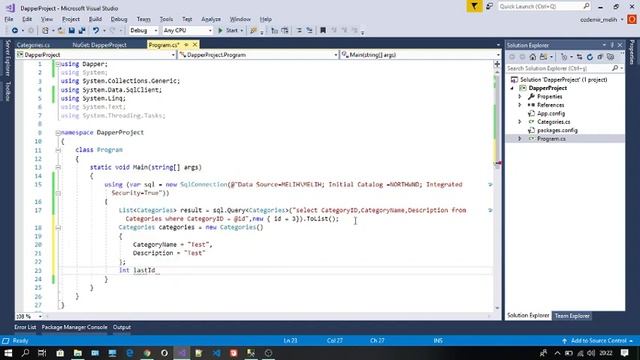Open the Any CPU platform dropdown
Viewport: 640px width, 360px height.
(x=187, y=31)
